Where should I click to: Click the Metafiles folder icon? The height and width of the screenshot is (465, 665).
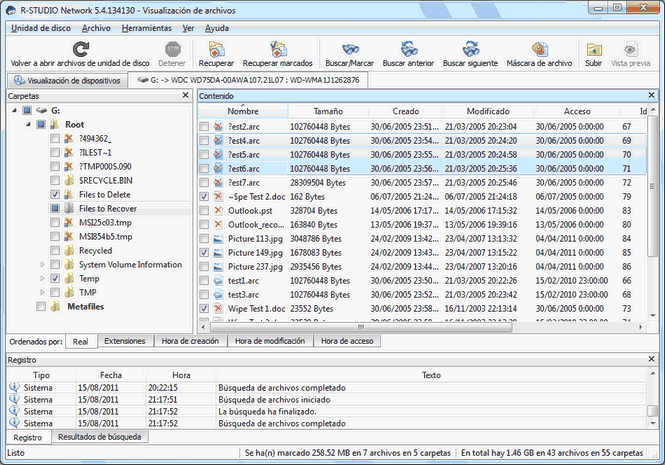click(55, 307)
